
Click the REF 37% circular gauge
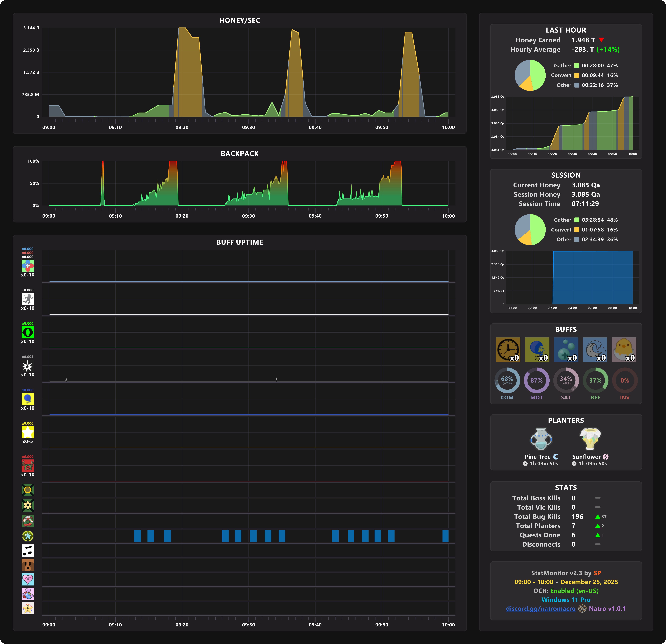click(595, 380)
